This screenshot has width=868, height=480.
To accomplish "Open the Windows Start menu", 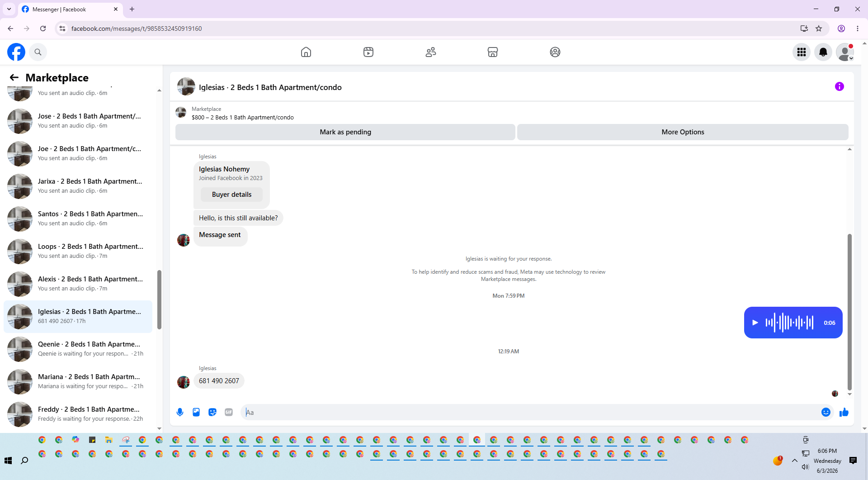I will pos(8,461).
